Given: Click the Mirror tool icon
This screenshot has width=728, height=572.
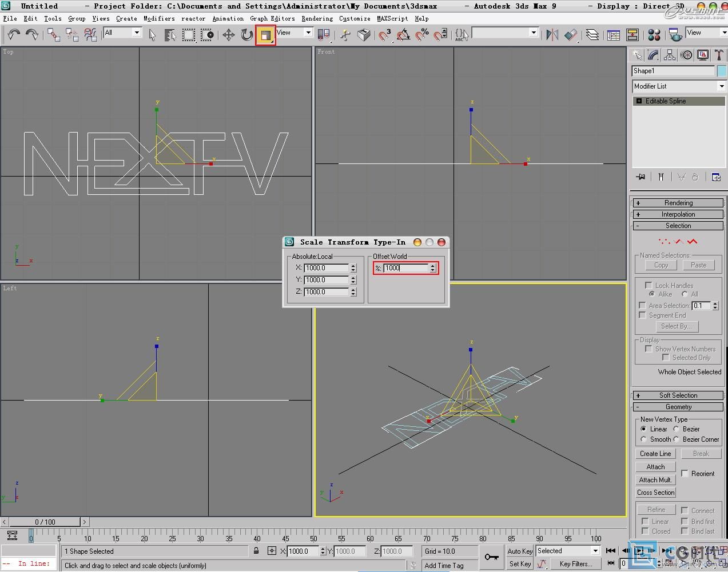Looking at the screenshot, I should [x=552, y=35].
